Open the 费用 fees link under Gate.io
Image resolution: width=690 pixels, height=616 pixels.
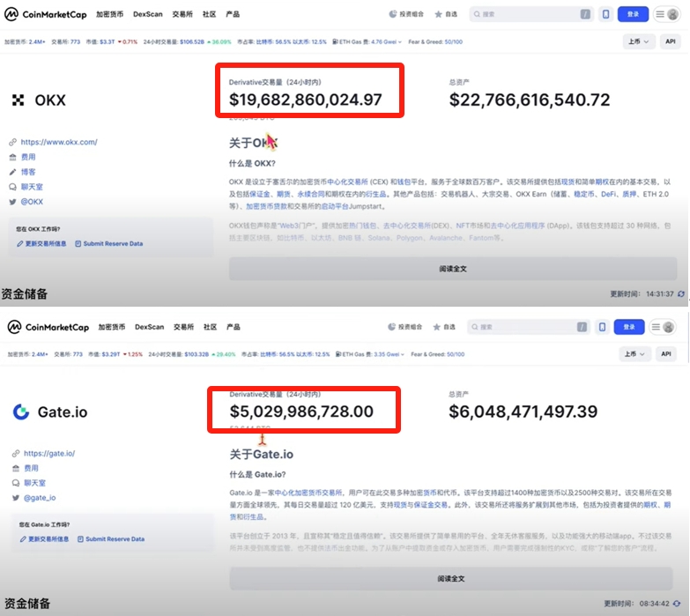click(x=31, y=468)
